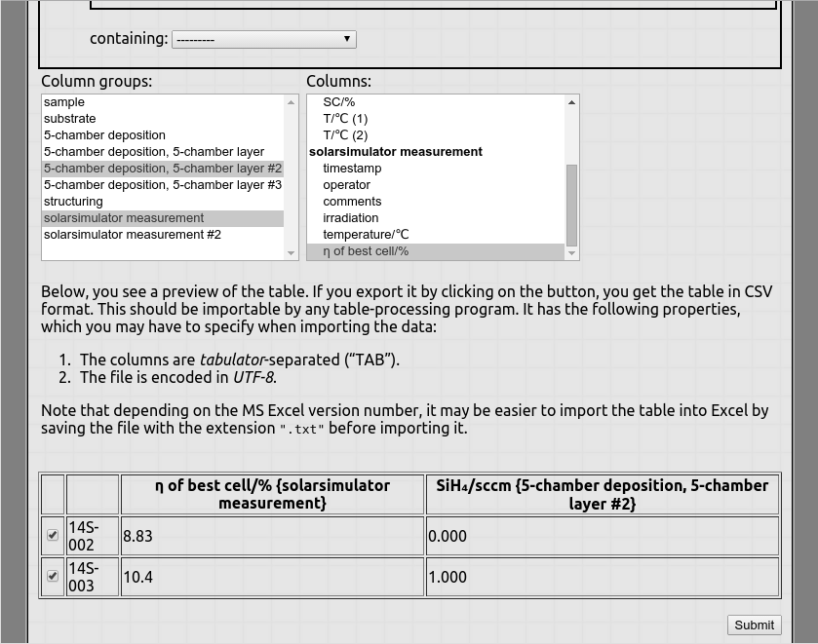
Task: Click Column groups list scroll-down arrow
Action: click(x=292, y=253)
